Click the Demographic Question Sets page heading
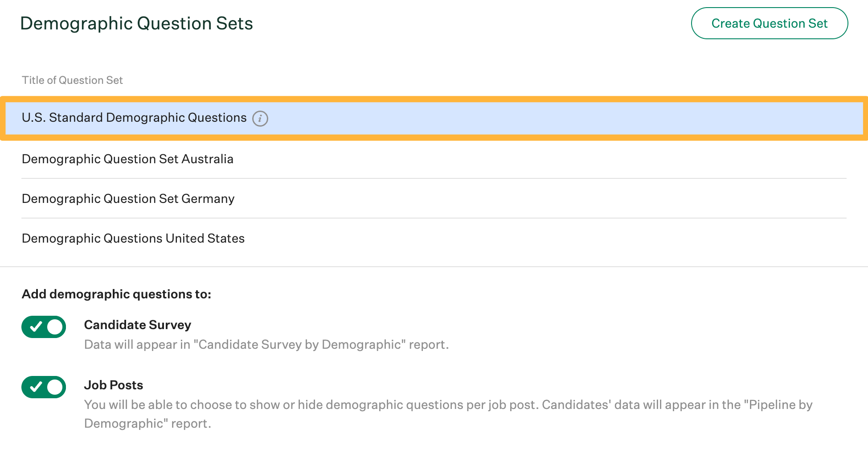Viewport: 868px width, 454px height. tap(136, 24)
